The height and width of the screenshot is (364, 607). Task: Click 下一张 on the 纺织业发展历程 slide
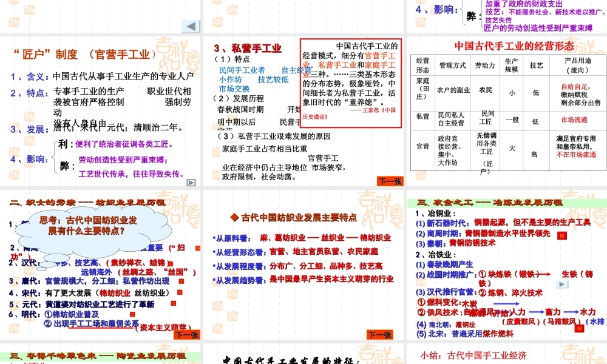pyautogui.click(x=187, y=335)
